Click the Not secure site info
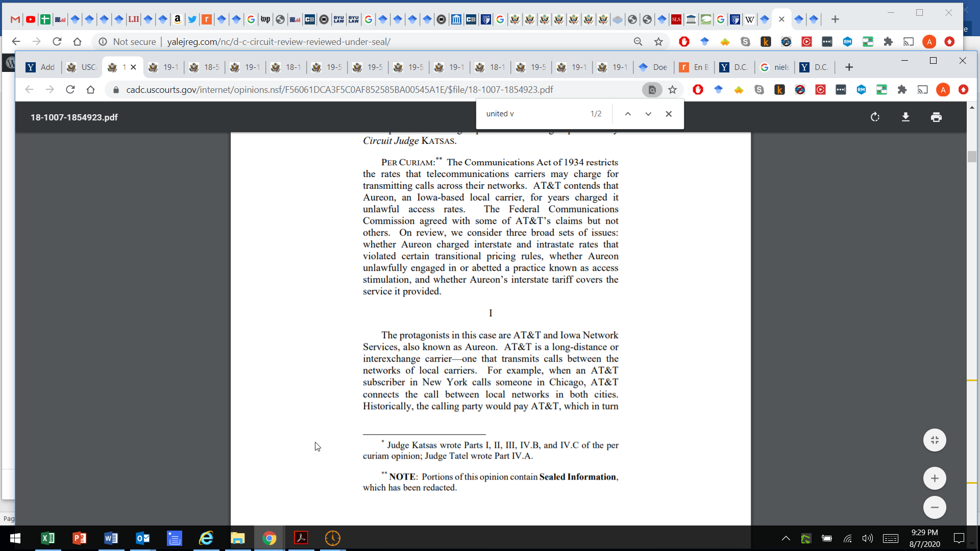This screenshot has width=980, height=551. [128, 42]
